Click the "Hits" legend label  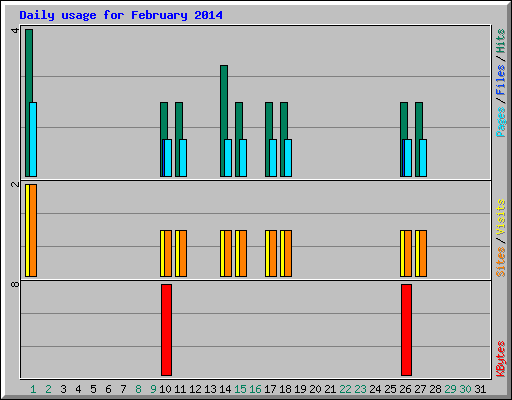tap(501, 41)
